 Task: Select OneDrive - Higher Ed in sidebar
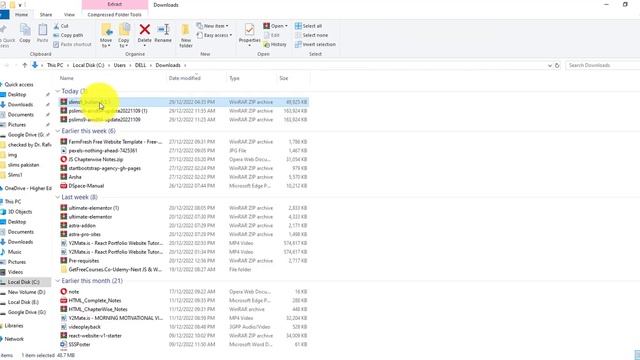pyautogui.click(x=28, y=188)
